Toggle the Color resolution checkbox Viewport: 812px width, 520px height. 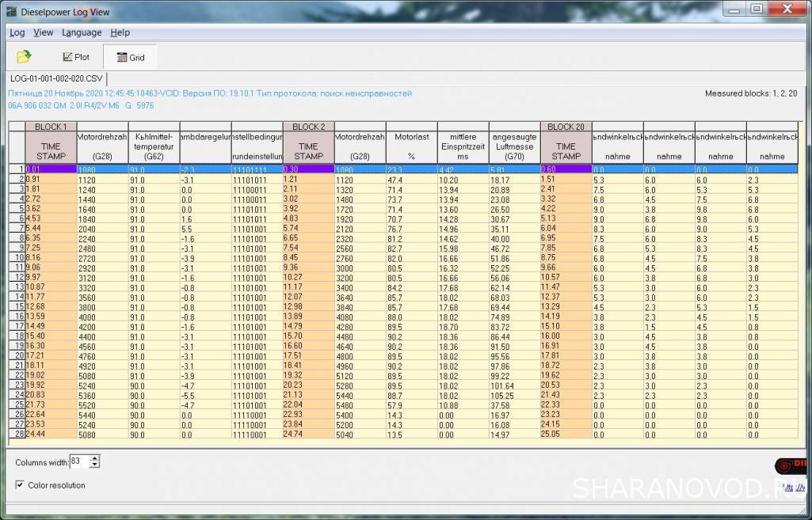(x=21, y=485)
